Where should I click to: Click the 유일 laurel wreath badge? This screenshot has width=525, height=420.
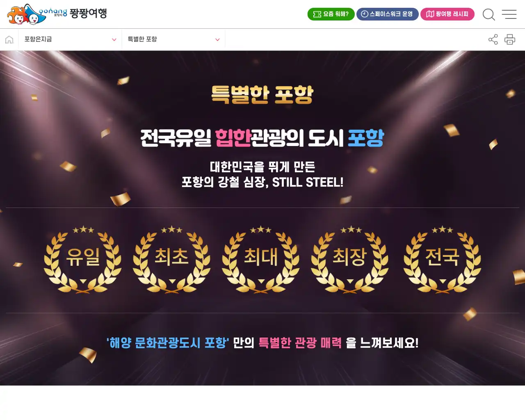(82, 258)
